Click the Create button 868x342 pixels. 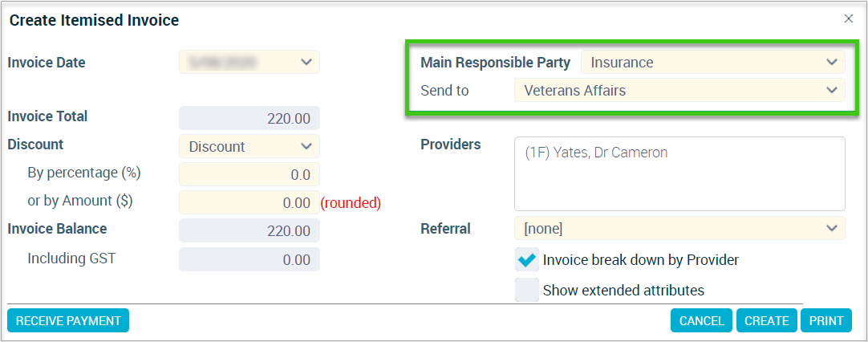click(x=767, y=320)
